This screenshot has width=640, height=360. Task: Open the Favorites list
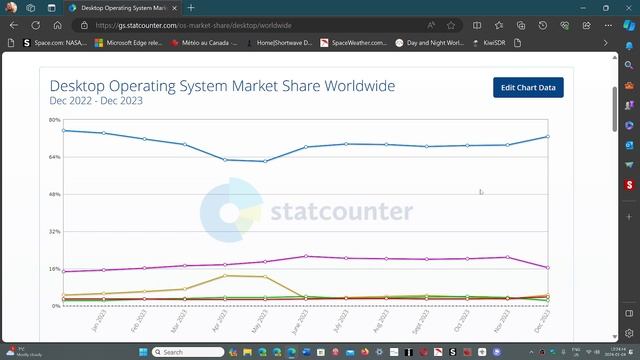click(499, 25)
